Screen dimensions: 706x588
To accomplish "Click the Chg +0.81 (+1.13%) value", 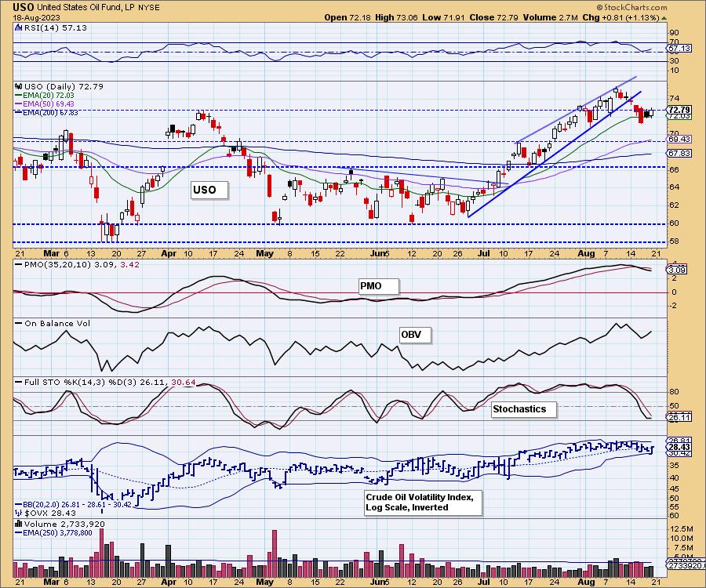I will (621, 17).
